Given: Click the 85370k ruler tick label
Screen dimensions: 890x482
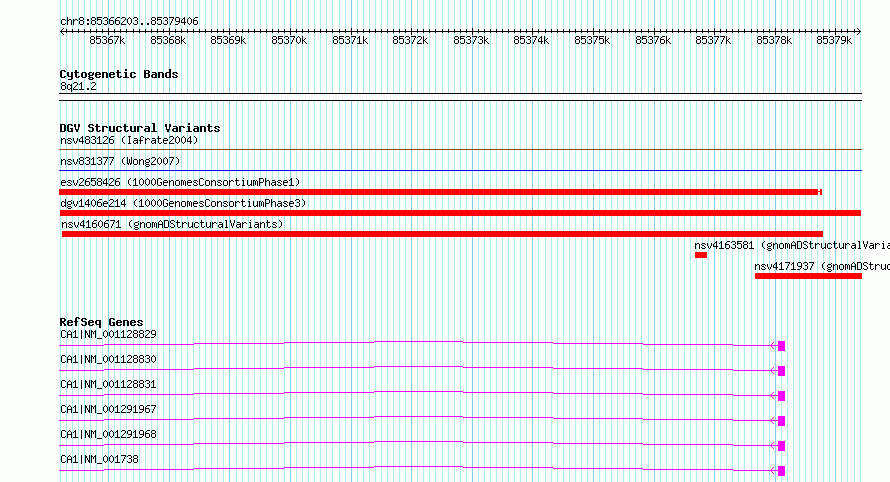Looking at the screenshot, I should click(289, 40).
